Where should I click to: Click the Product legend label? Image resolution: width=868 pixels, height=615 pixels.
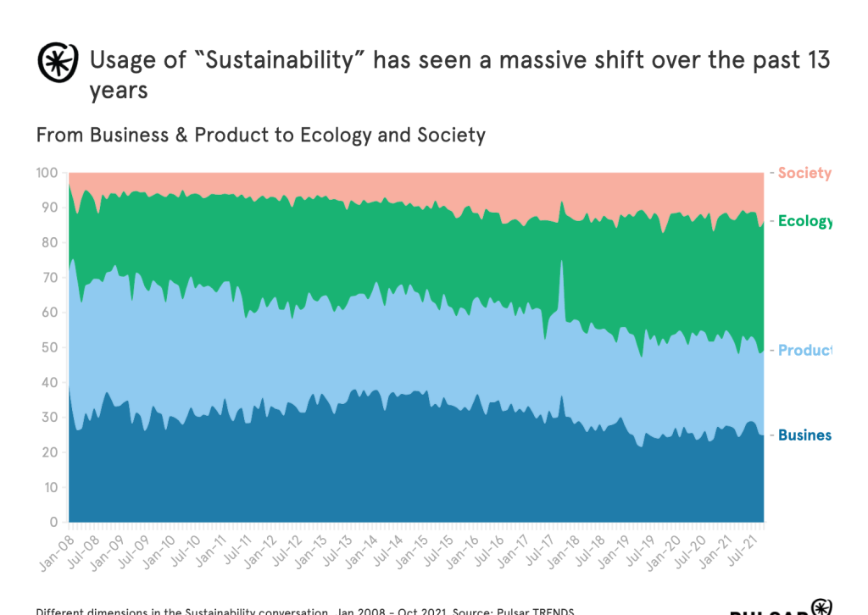coord(804,351)
